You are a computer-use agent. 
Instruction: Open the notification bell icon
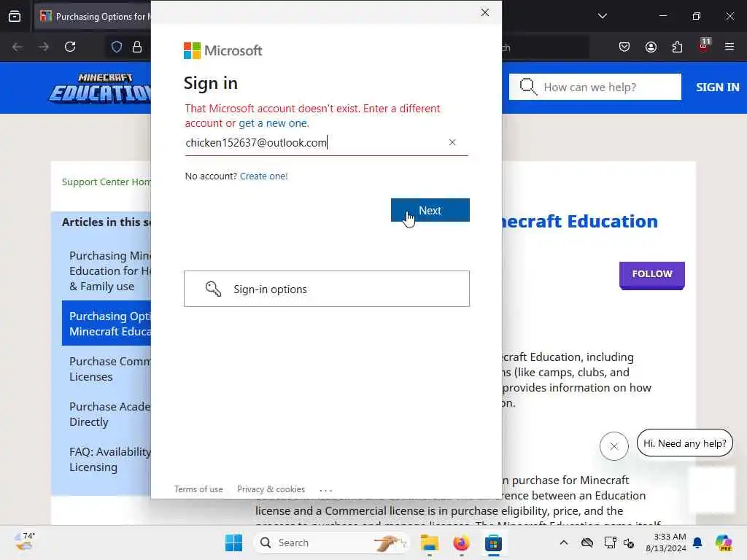pos(698,542)
